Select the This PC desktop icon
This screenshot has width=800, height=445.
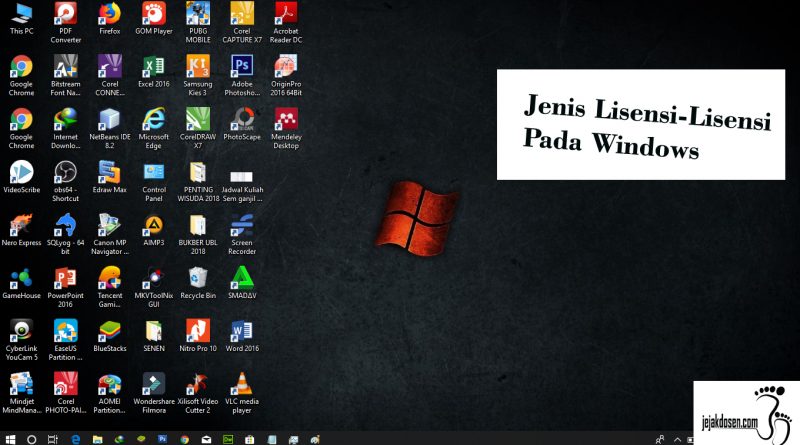coord(21,18)
